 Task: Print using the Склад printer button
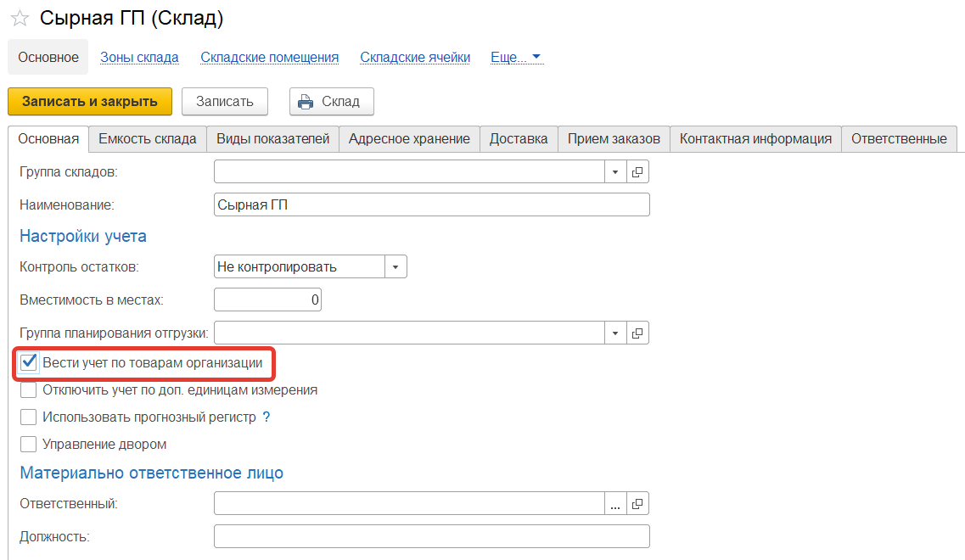click(331, 102)
